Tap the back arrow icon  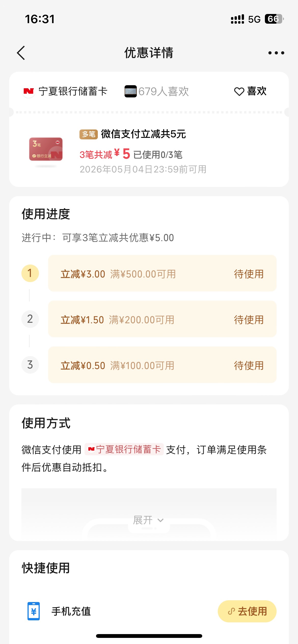[x=21, y=53]
